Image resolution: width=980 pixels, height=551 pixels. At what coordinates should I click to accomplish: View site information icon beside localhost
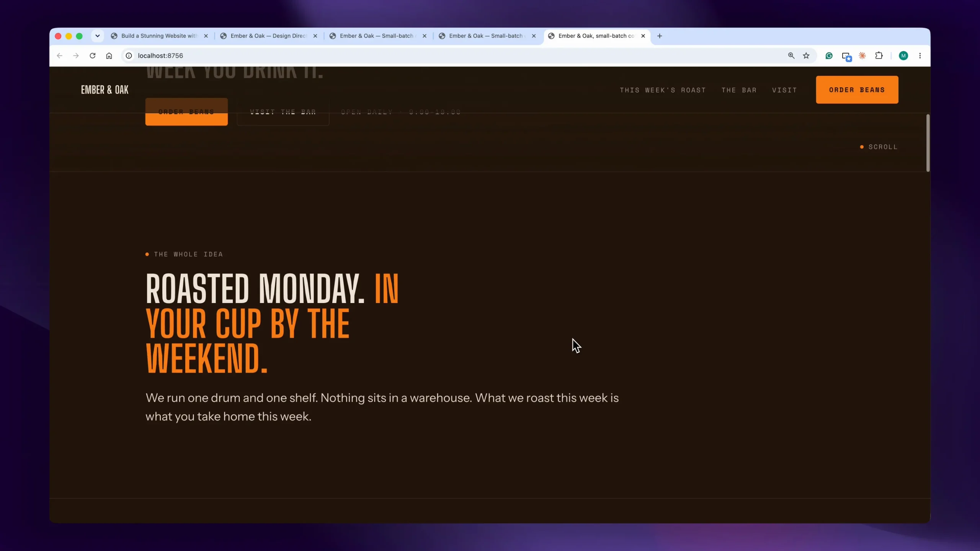(x=129, y=56)
